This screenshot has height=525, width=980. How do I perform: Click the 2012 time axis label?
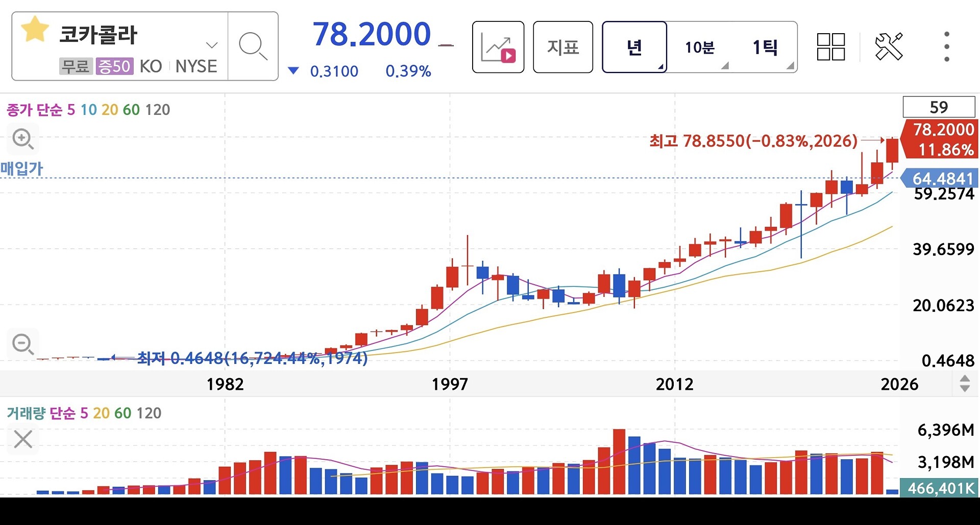tap(675, 384)
